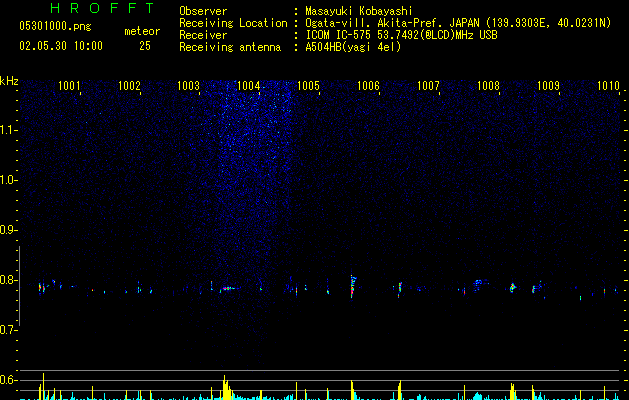Click the 1005 time marker
The width and height of the screenshot is (629, 400).
click(308, 85)
